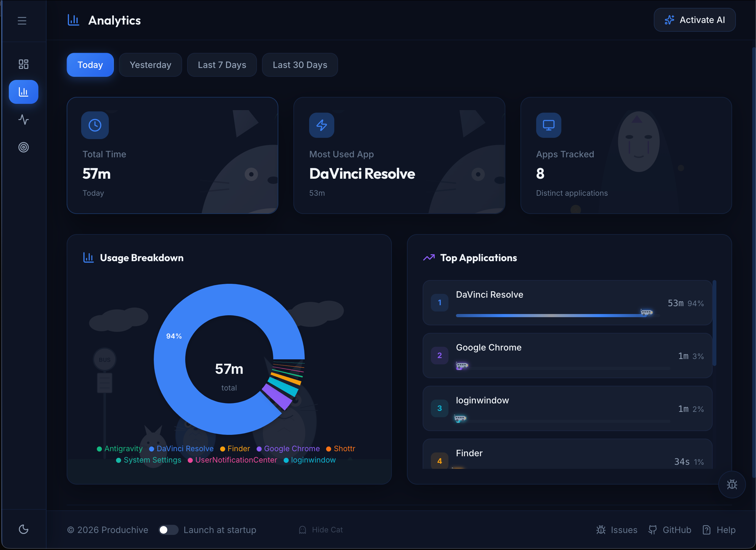
Task: Click the Total Time clock icon
Action: 95,125
